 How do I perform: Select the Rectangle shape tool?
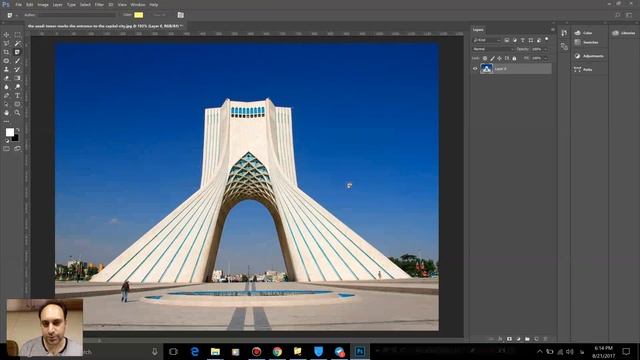click(17, 104)
